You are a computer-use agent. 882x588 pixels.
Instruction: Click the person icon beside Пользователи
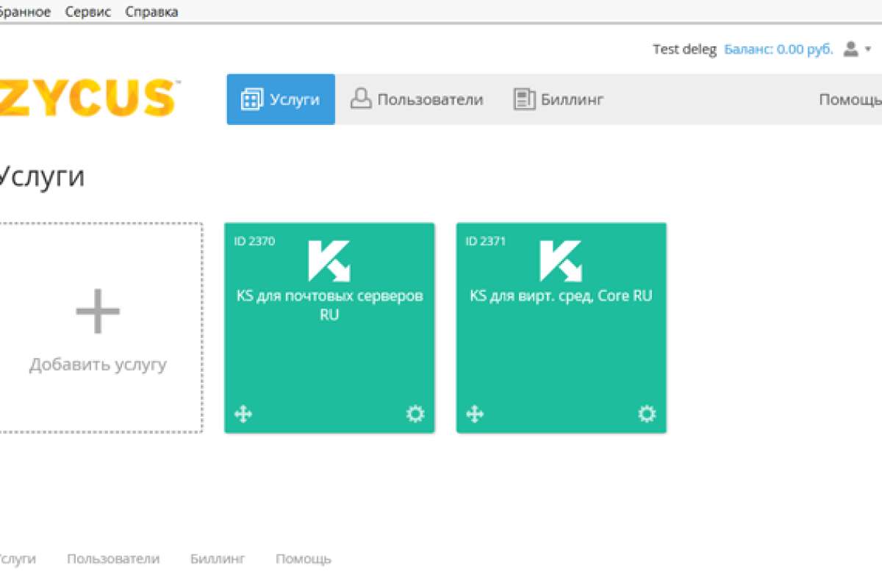coord(360,98)
